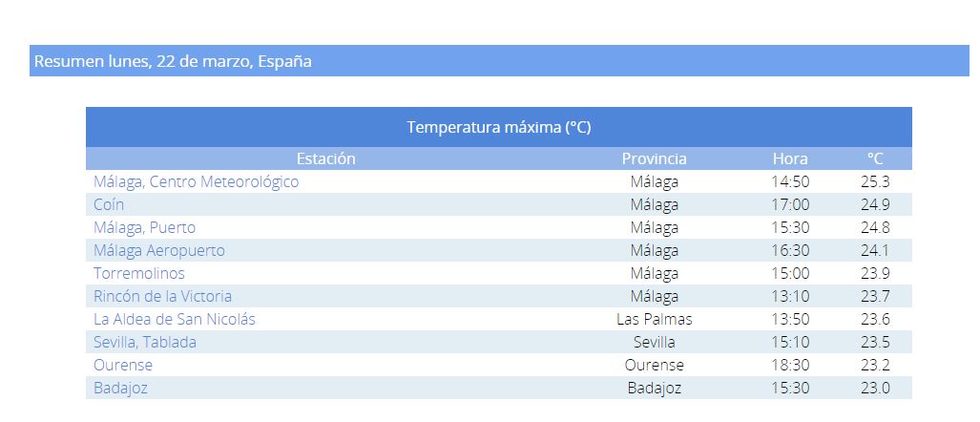
Task: Select the Las Palmas province cell
Action: [x=654, y=319]
